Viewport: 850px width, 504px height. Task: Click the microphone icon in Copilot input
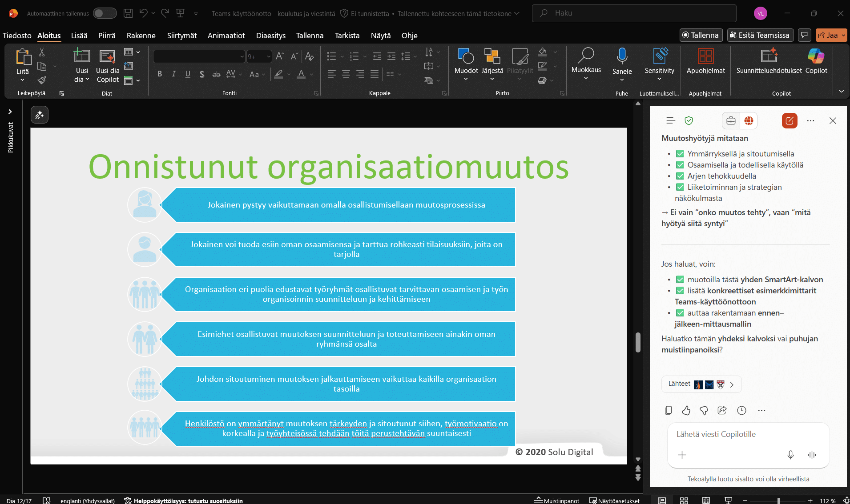tap(790, 455)
